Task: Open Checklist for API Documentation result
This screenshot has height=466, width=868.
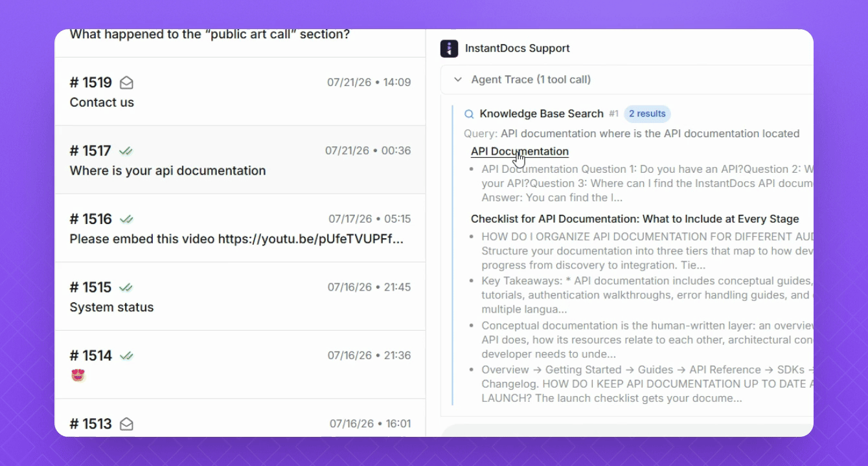Action: pyautogui.click(x=635, y=219)
